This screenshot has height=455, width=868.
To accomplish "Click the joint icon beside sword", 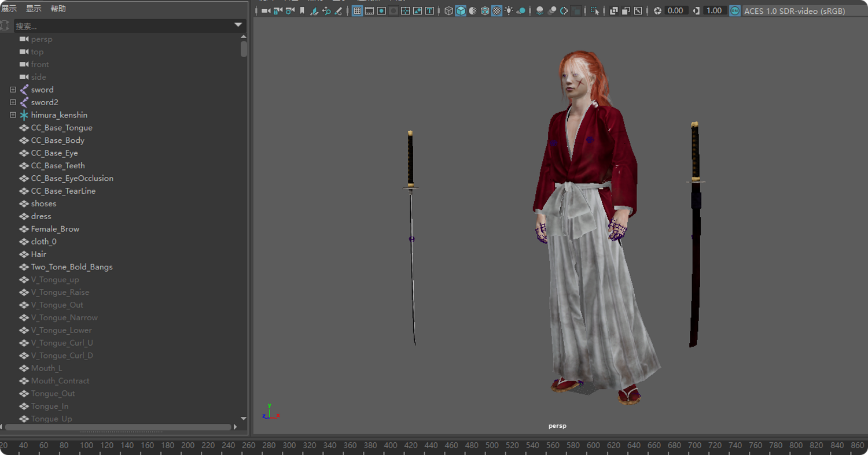I will click(x=24, y=90).
